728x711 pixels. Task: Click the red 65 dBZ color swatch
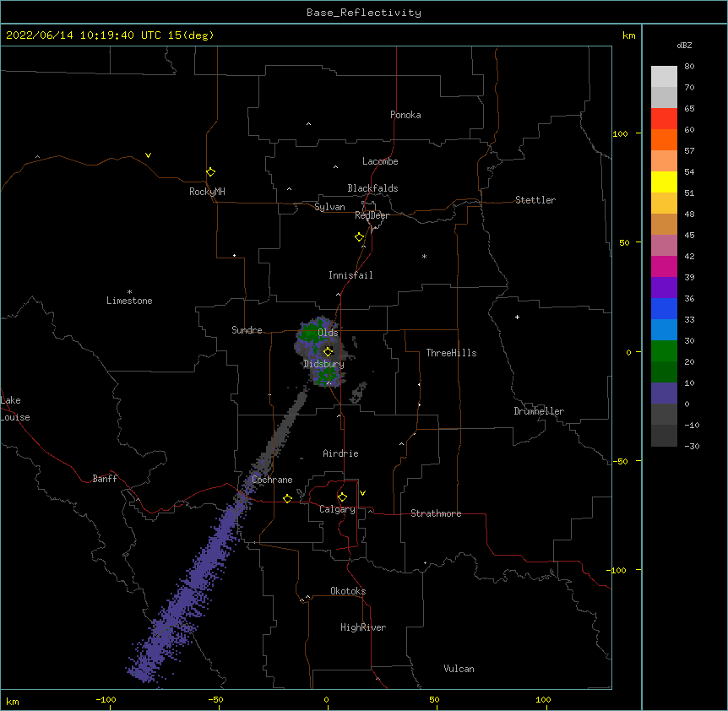664,118
